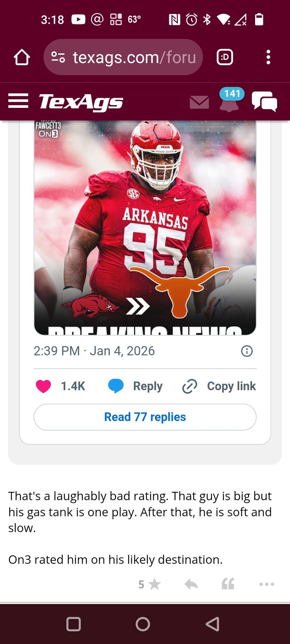This screenshot has width=290, height=644.
Task: Tap the texags.com URL address bar
Action: 134,57
